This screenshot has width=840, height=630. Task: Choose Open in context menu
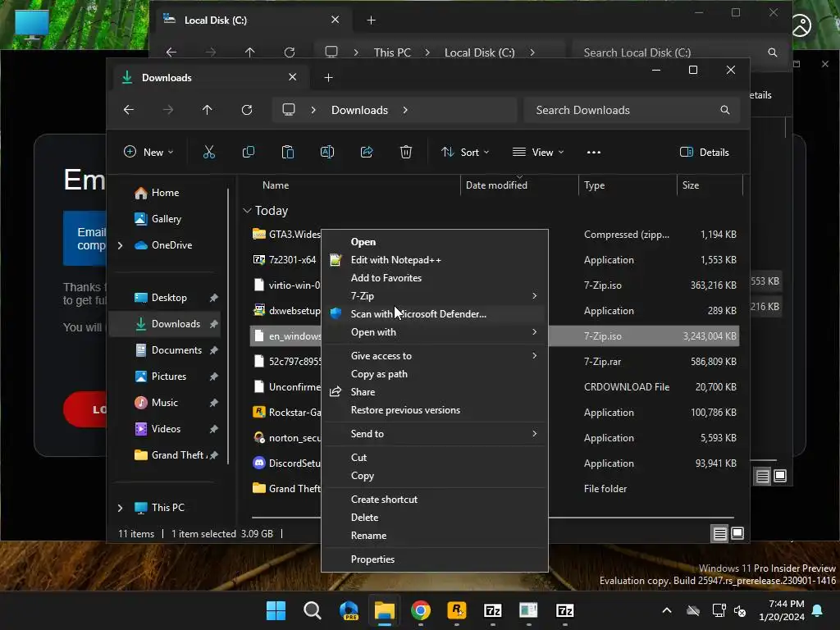click(435, 242)
